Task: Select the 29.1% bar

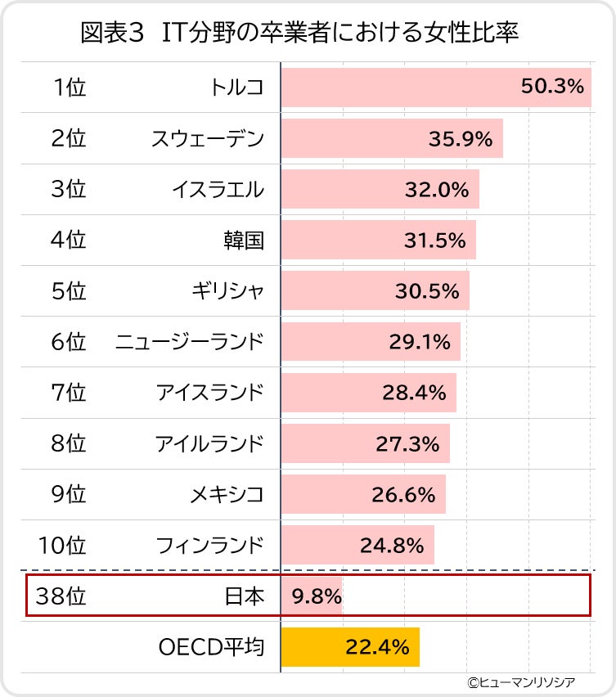Action: (371, 341)
